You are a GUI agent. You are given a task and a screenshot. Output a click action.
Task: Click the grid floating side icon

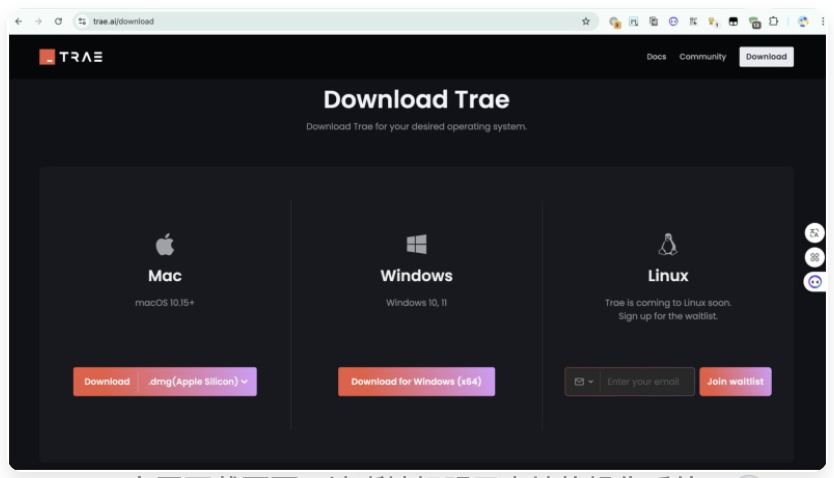pos(814,257)
